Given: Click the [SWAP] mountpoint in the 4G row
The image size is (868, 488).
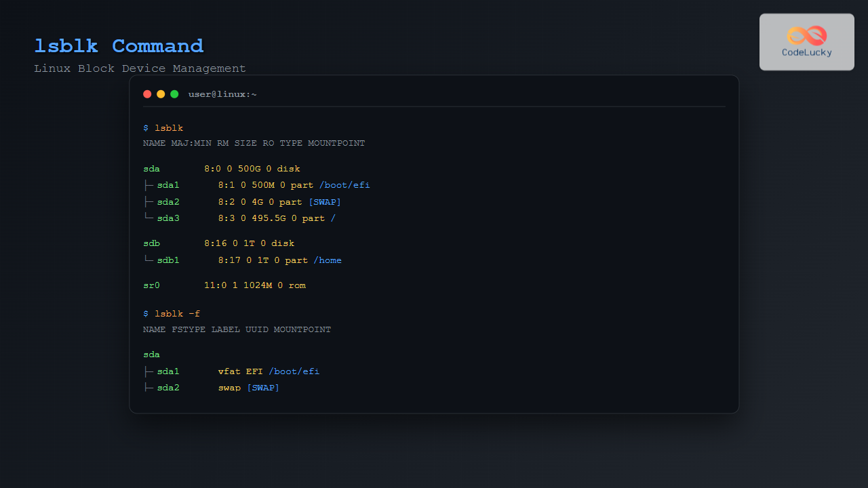Looking at the screenshot, I should click(325, 202).
